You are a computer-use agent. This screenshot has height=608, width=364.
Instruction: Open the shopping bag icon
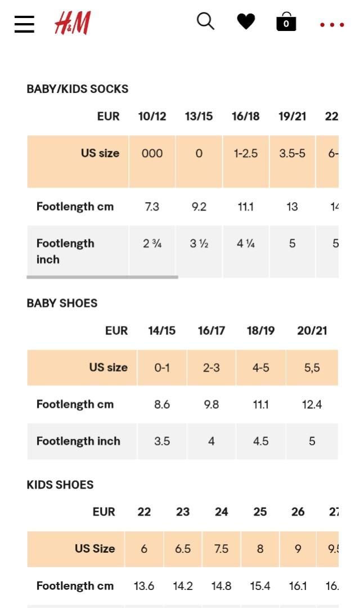(x=286, y=21)
